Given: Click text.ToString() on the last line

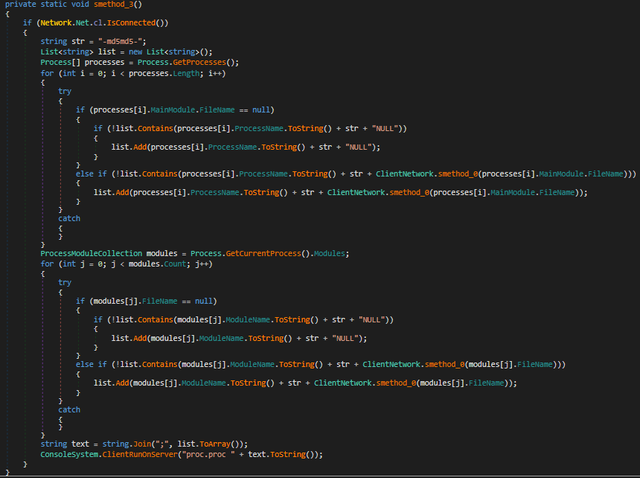Looking at the screenshot, I should click(x=283, y=455).
